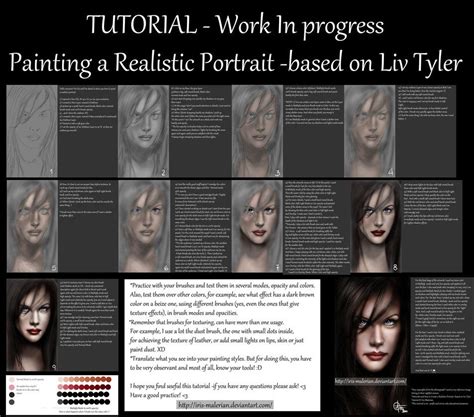Click the artist signature logo at bottom right

coord(400,406)
